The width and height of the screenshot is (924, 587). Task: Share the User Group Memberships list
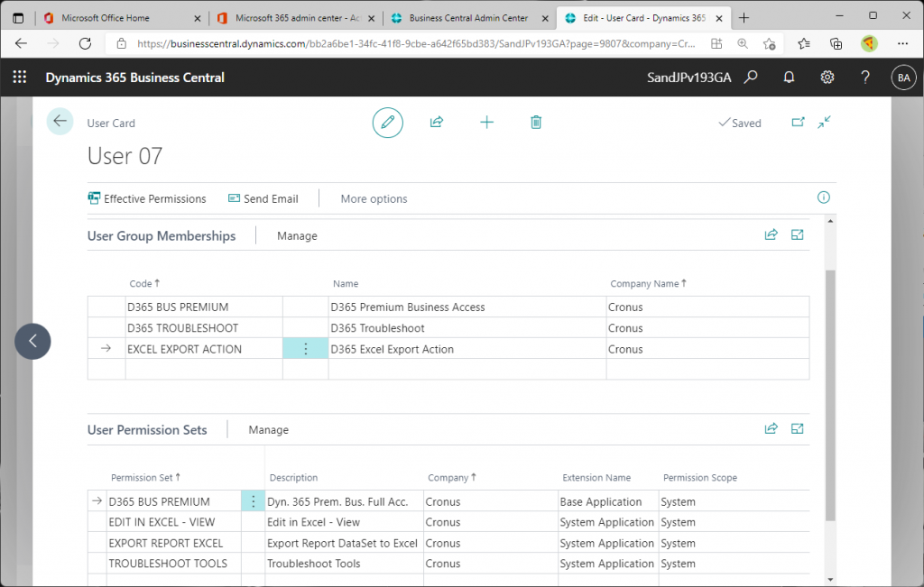[x=771, y=234]
